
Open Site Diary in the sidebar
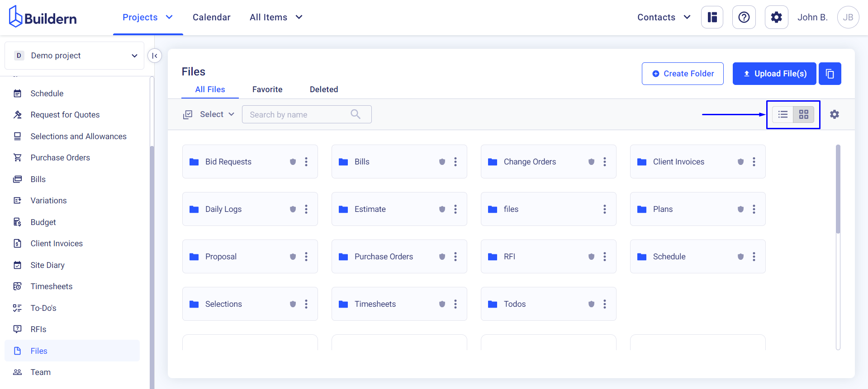pyautogui.click(x=72, y=265)
